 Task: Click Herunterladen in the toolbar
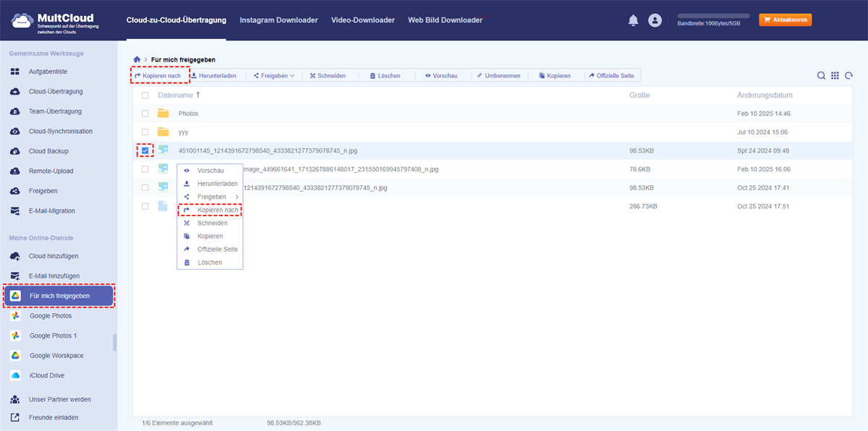point(213,75)
